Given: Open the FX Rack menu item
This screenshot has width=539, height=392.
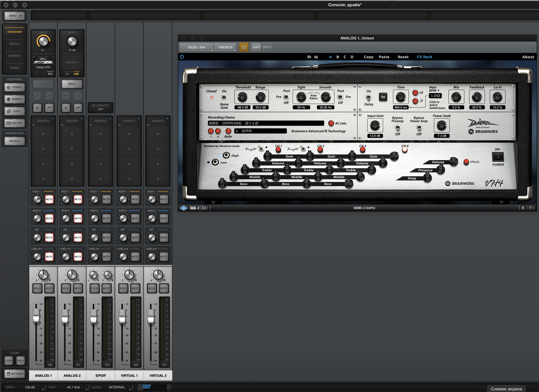Looking at the screenshot, I should pos(424,57).
